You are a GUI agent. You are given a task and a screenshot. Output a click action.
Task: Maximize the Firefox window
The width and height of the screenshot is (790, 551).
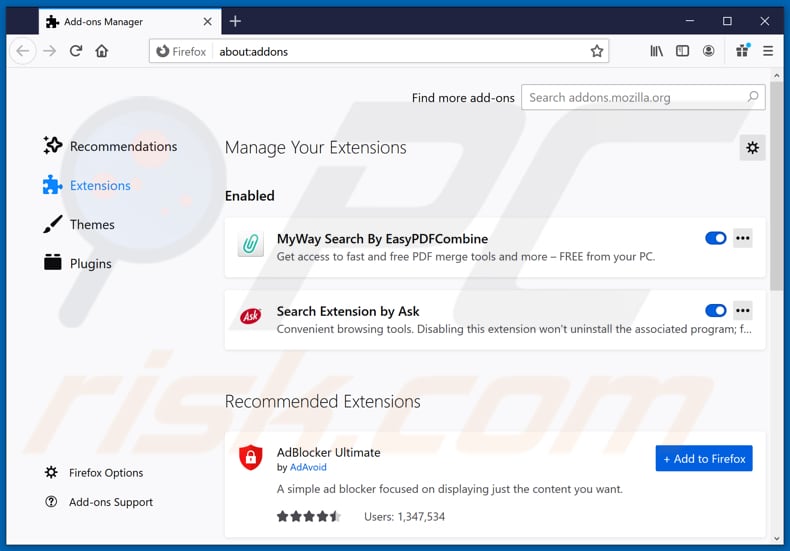coord(727,21)
